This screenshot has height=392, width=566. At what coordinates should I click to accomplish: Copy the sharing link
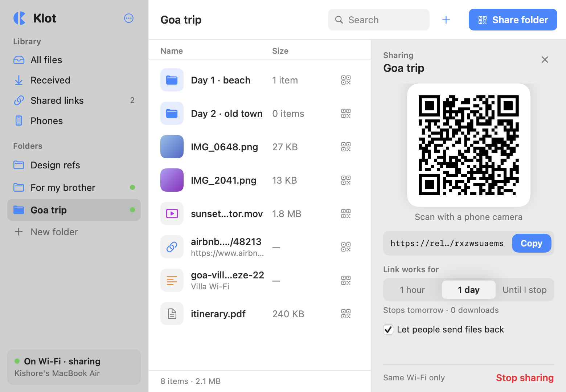[x=532, y=243]
